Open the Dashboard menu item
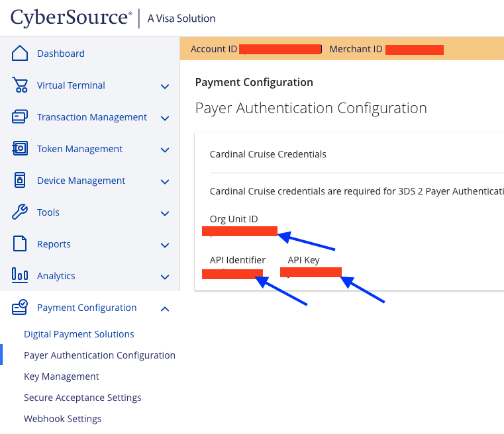 click(x=61, y=54)
